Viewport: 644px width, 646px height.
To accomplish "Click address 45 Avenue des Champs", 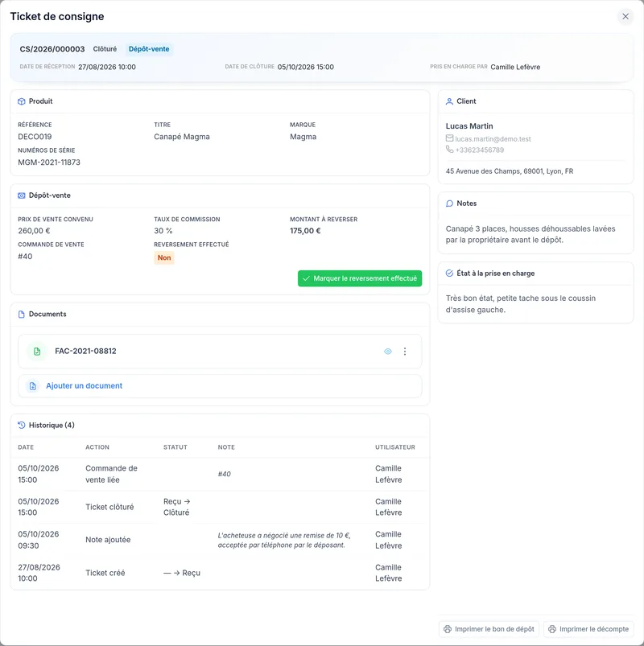I will (x=510, y=171).
